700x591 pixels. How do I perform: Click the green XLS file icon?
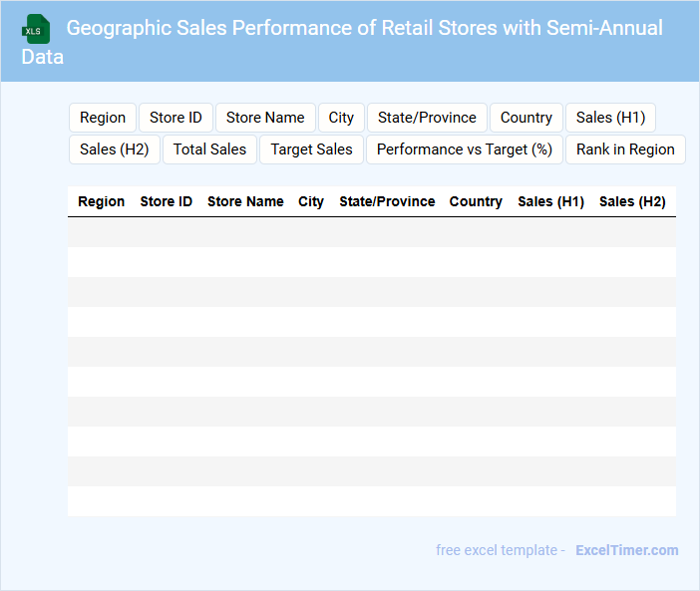coord(36,29)
